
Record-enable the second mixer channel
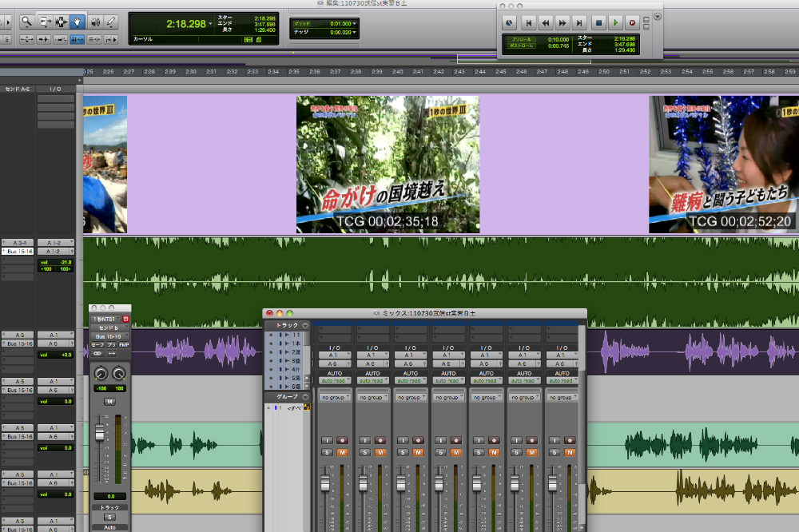coord(380,440)
